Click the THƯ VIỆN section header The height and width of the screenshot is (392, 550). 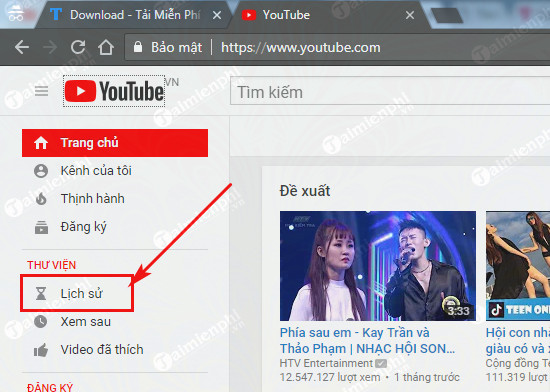52,265
